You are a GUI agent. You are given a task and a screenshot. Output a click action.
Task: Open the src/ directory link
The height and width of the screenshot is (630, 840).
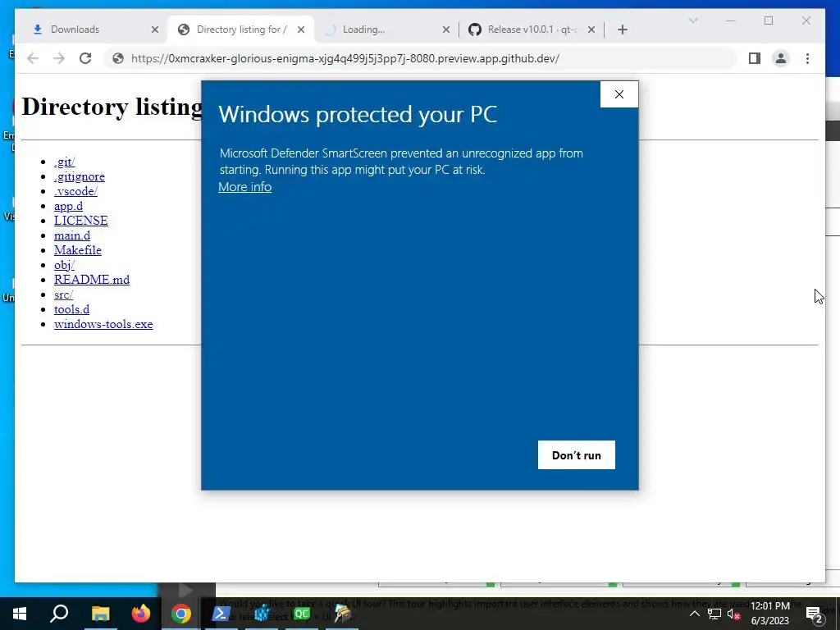point(63,294)
